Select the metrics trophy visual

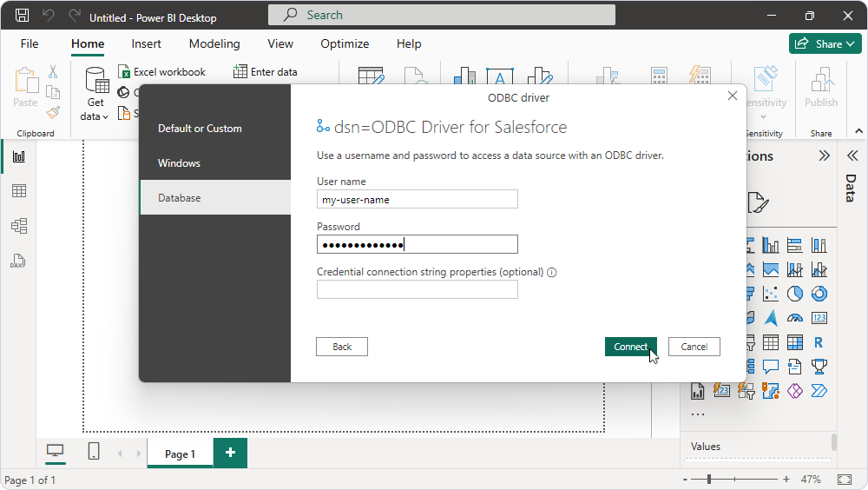(x=819, y=367)
